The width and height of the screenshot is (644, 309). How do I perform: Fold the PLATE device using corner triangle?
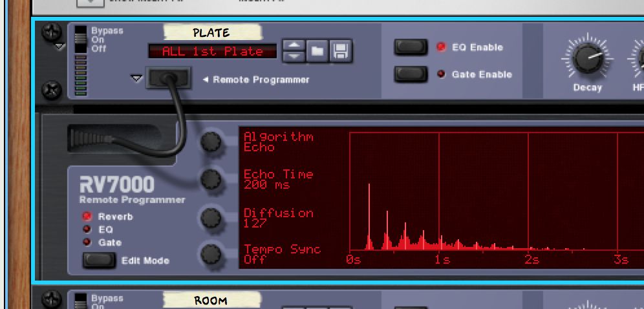tap(59, 47)
